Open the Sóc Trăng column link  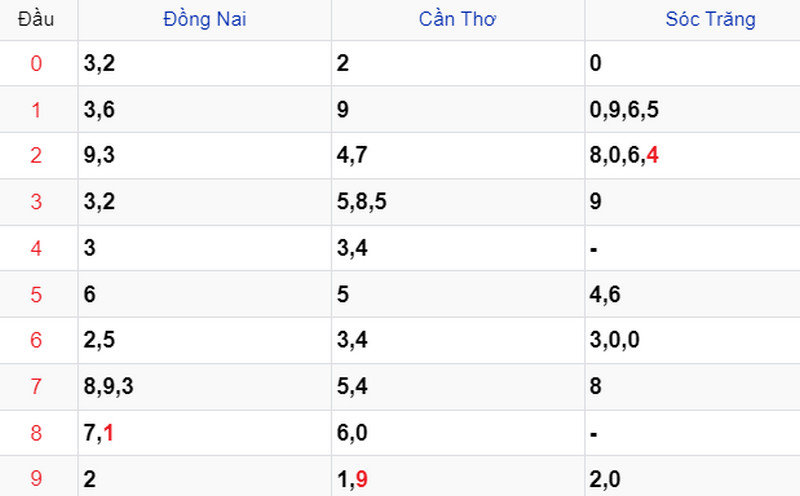(x=710, y=19)
